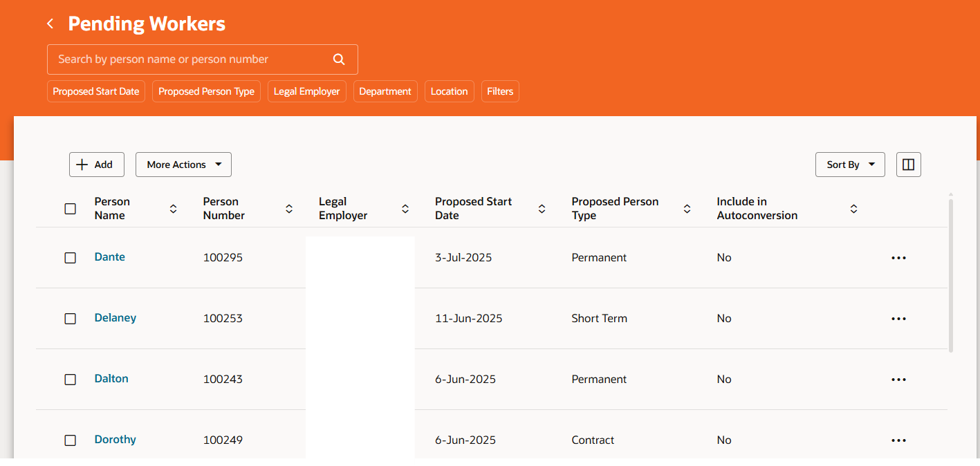980x466 pixels.
Task: Open the More Actions dropdown
Action: tap(183, 165)
